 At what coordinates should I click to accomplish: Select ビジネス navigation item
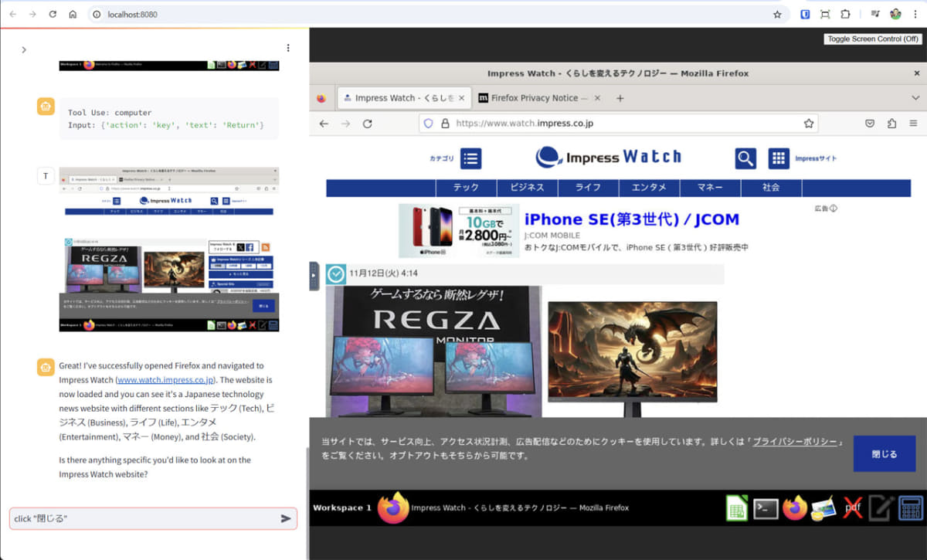click(x=527, y=188)
